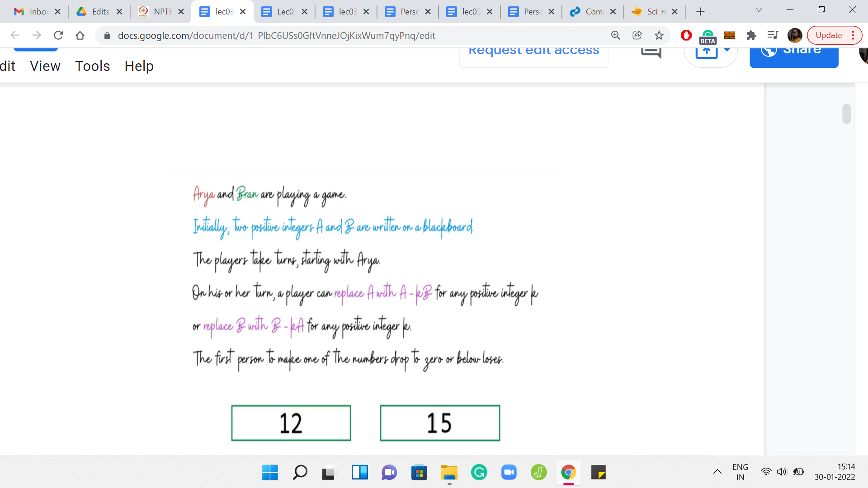Click the Request edit access button

pyautogui.click(x=533, y=53)
